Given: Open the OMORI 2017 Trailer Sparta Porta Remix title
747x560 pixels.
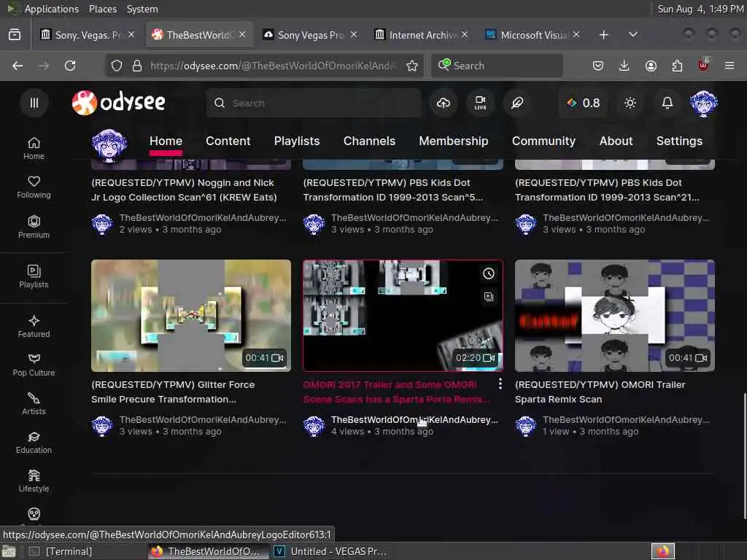Looking at the screenshot, I should (396, 392).
